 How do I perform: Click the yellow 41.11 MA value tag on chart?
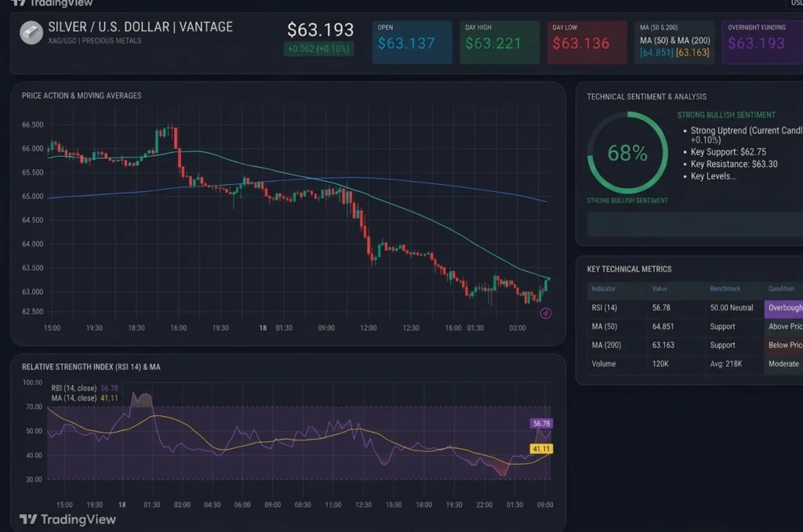[541, 449]
